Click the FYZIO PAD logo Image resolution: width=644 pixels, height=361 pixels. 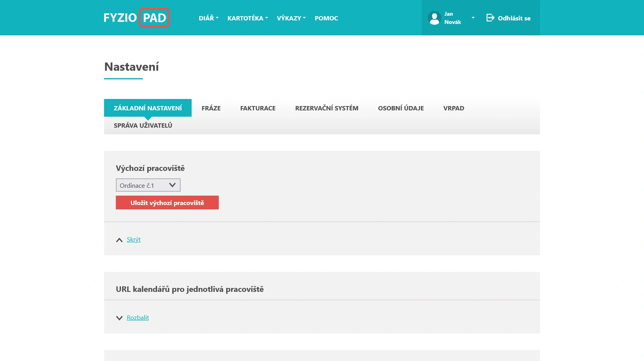pyautogui.click(x=136, y=17)
